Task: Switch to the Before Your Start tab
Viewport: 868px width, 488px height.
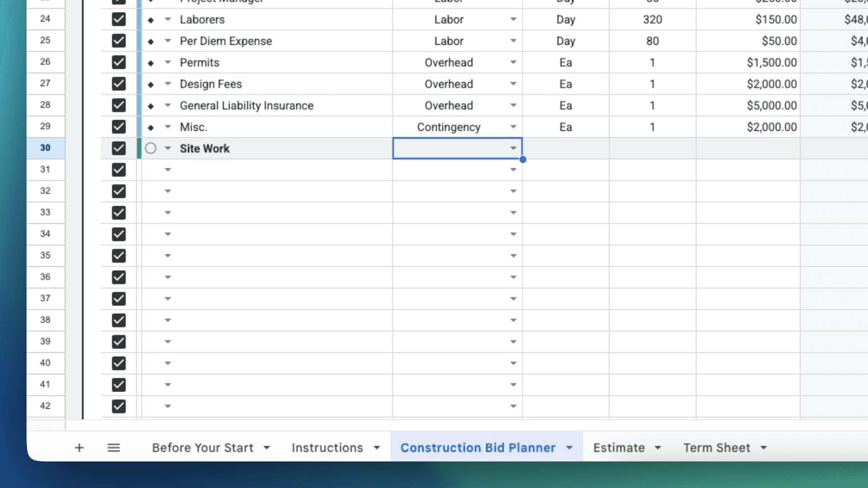Action: [x=203, y=448]
